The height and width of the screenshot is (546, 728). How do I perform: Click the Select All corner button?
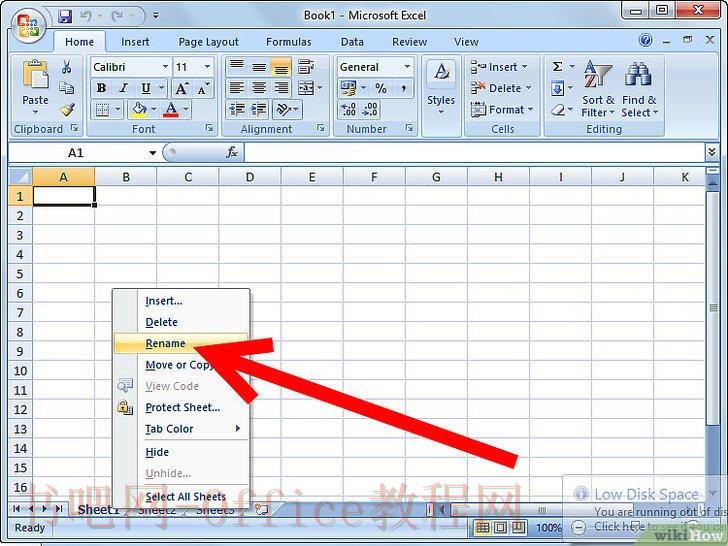point(21,177)
